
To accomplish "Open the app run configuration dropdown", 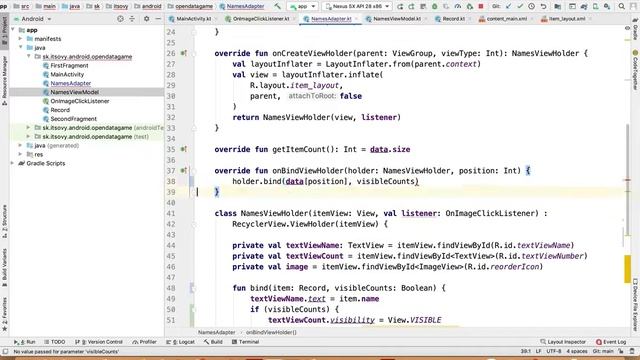I will click(x=302, y=6).
